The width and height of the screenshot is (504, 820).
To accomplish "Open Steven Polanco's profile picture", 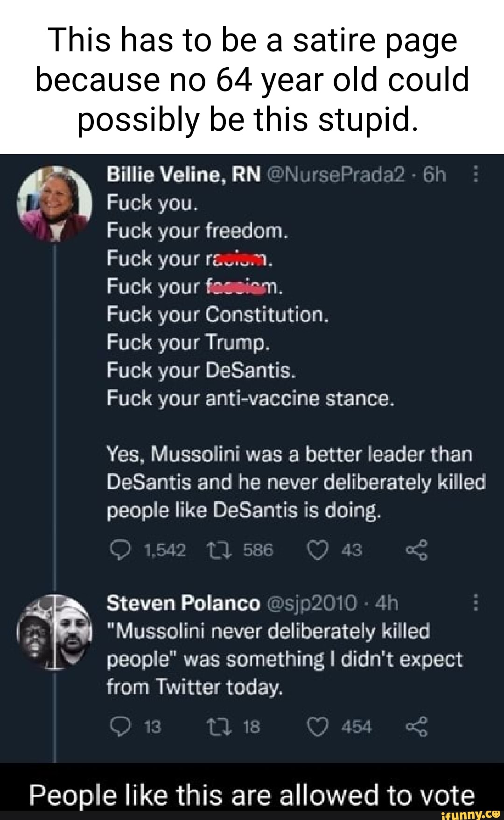I will (x=55, y=631).
